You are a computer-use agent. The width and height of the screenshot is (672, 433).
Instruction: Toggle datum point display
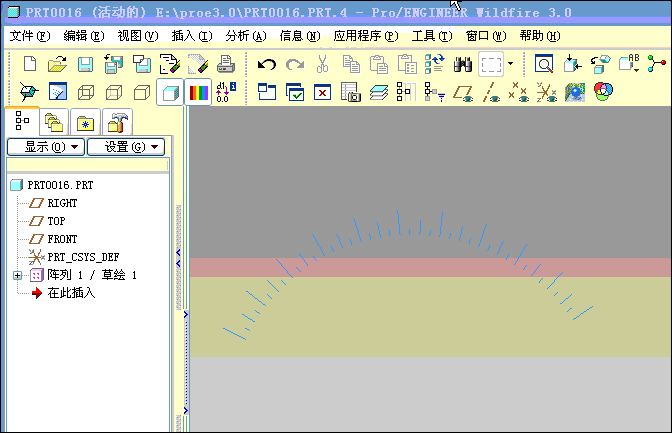518,92
